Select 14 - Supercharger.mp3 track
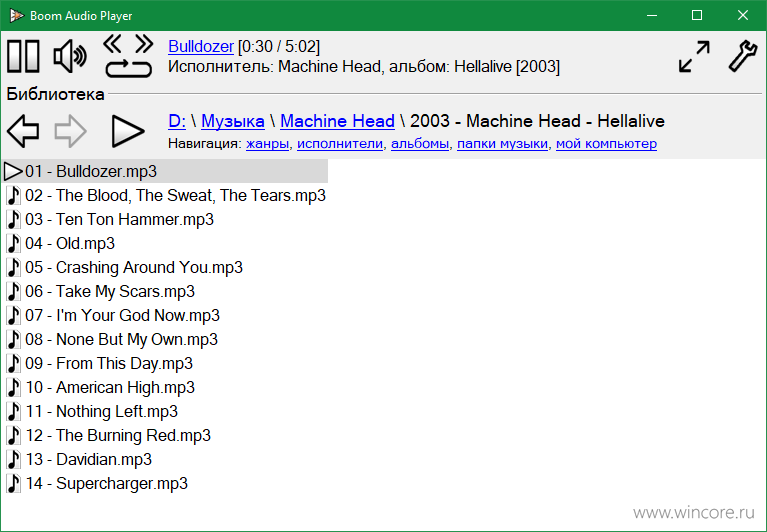 pyautogui.click(x=97, y=483)
